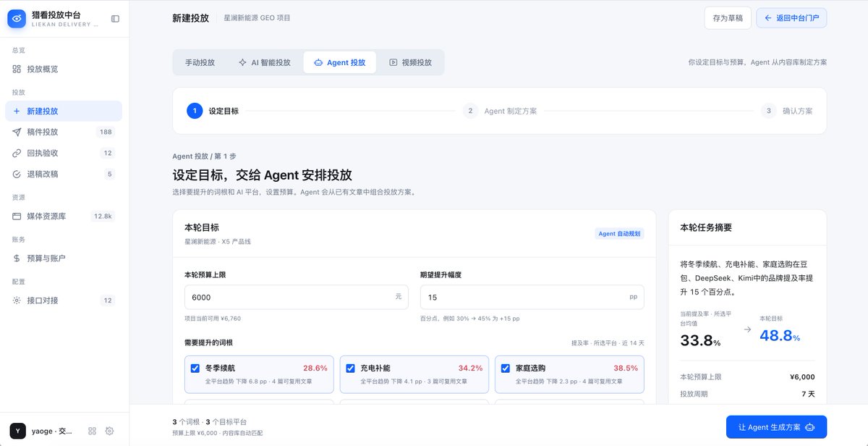Select the Agent 投放 tab
Viewport: 868px width, 446px height.
(340, 62)
